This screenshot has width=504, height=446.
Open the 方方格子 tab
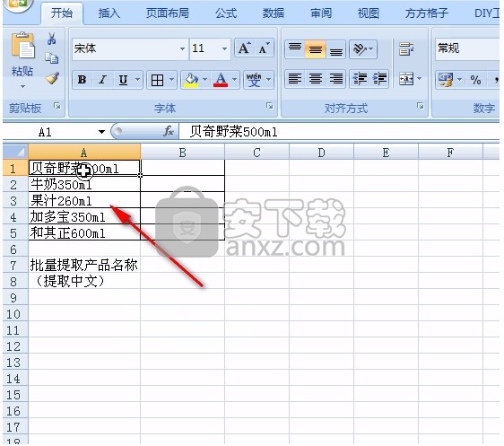[x=426, y=13]
